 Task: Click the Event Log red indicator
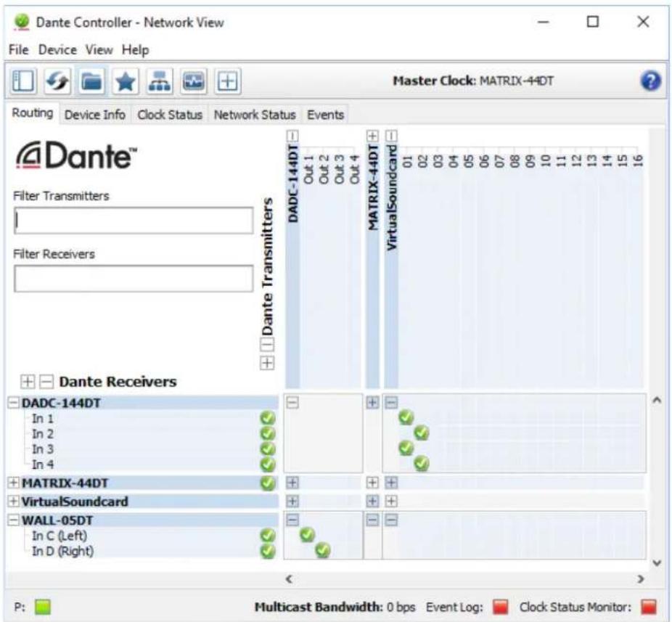point(500,607)
